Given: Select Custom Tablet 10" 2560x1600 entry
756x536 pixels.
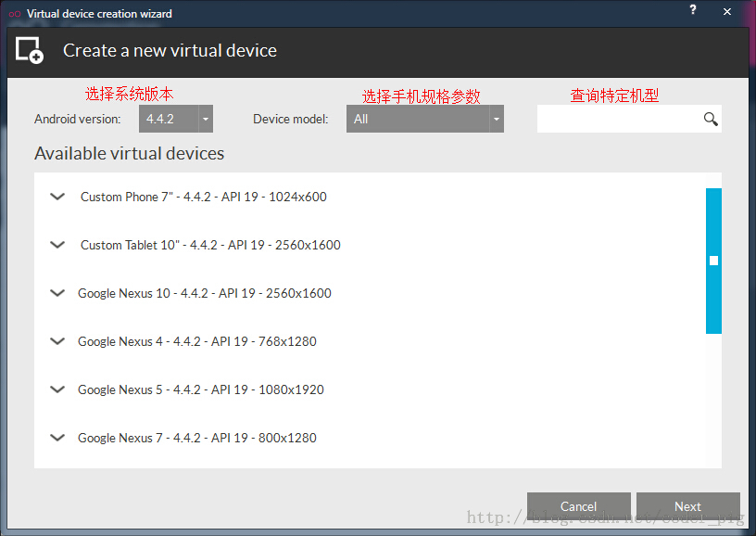Looking at the screenshot, I should (210, 245).
